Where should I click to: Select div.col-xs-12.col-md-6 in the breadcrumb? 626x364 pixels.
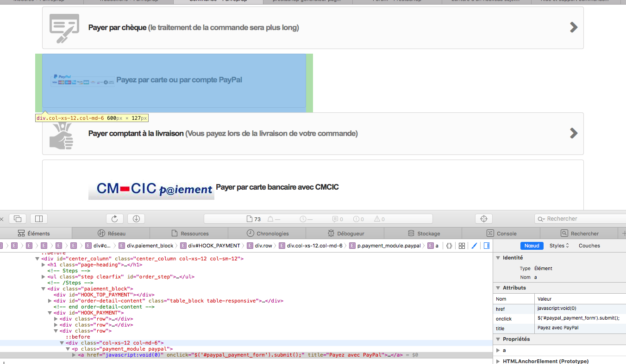[311, 246]
